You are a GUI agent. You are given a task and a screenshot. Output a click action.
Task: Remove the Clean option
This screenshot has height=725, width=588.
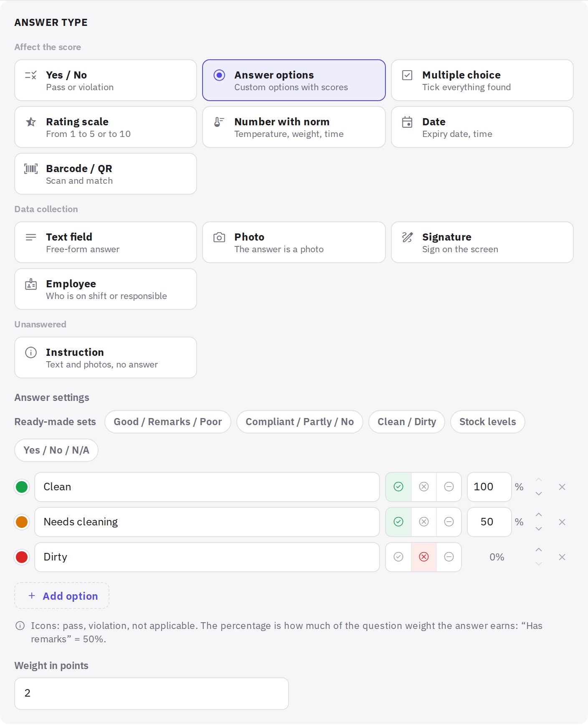coord(562,487)
